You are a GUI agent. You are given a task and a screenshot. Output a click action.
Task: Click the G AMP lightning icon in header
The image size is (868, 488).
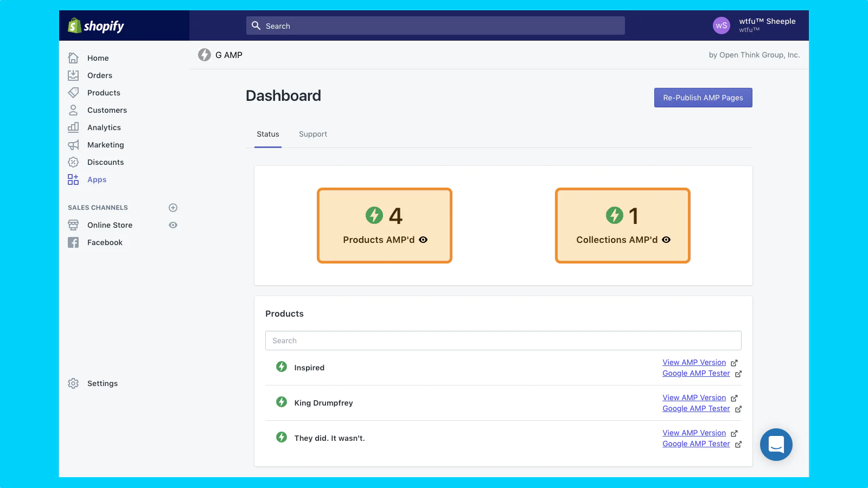[205, 55]
